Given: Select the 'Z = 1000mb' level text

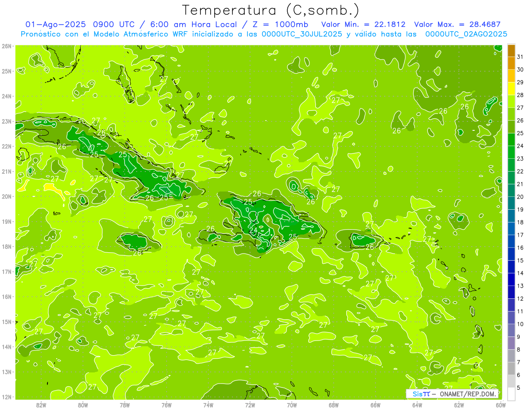Looking at the screenshot, I should coord(280,24).
